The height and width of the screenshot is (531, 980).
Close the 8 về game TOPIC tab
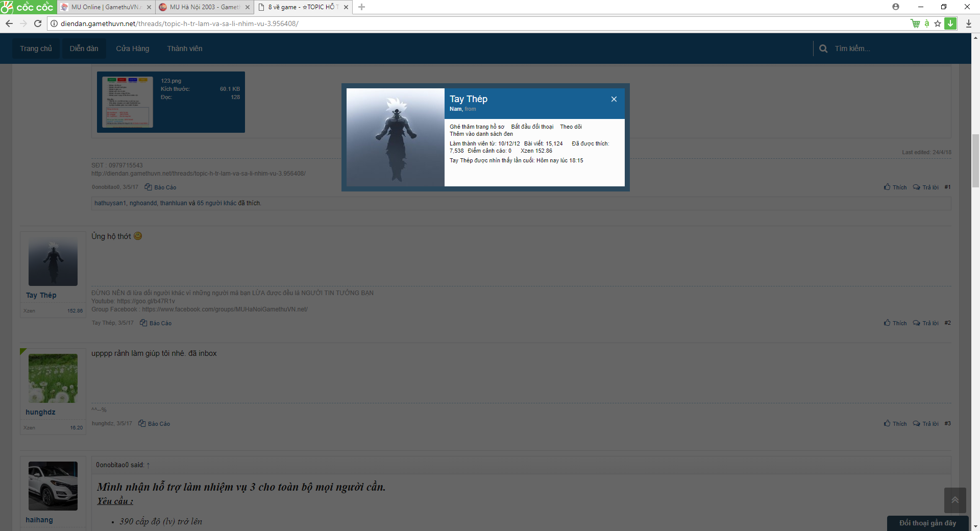coord(346,7)
